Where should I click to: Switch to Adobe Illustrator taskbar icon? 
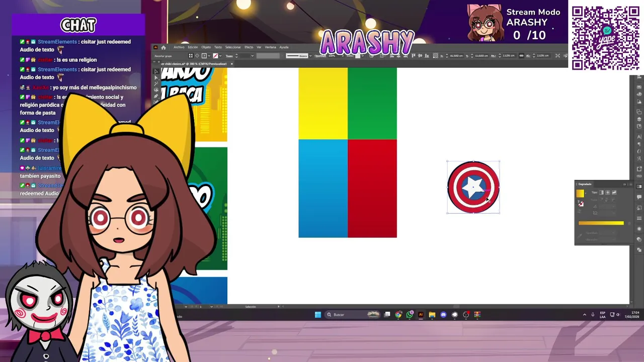pyautogui.click(x=421, y=315)
